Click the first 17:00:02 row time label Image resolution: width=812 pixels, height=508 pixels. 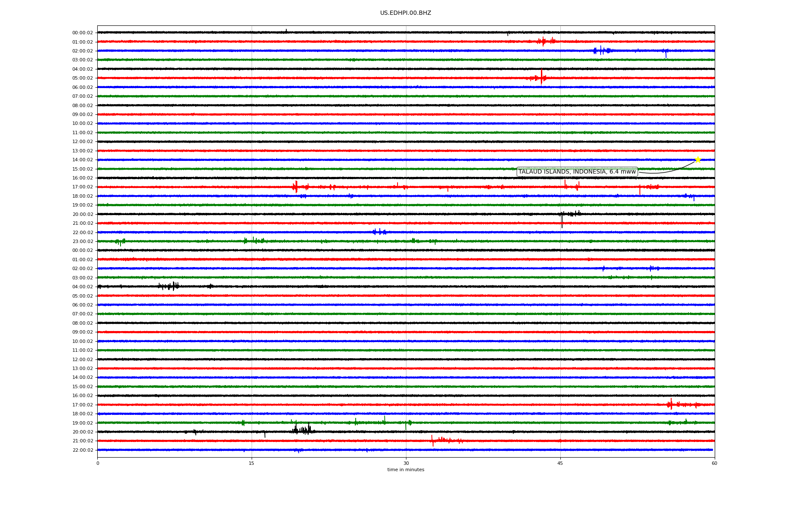click(x=82, y=187)
